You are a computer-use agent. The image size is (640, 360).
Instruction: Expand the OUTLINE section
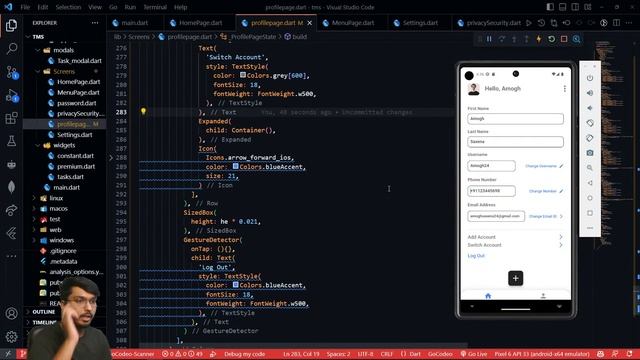tap(44, 312)
